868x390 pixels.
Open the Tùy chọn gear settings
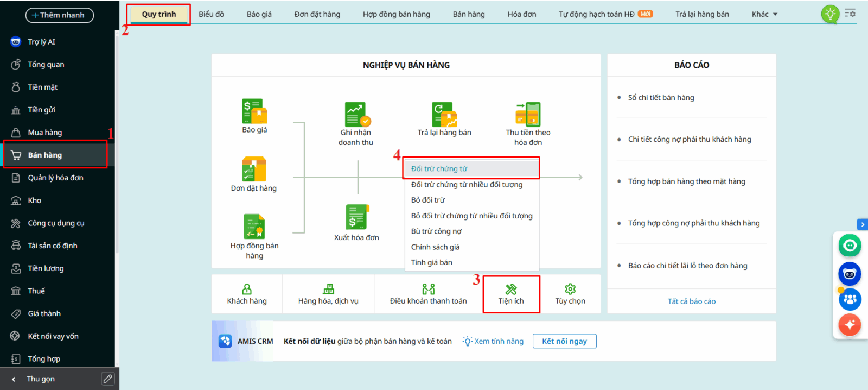pyautogui.click(x=570, y=294)
